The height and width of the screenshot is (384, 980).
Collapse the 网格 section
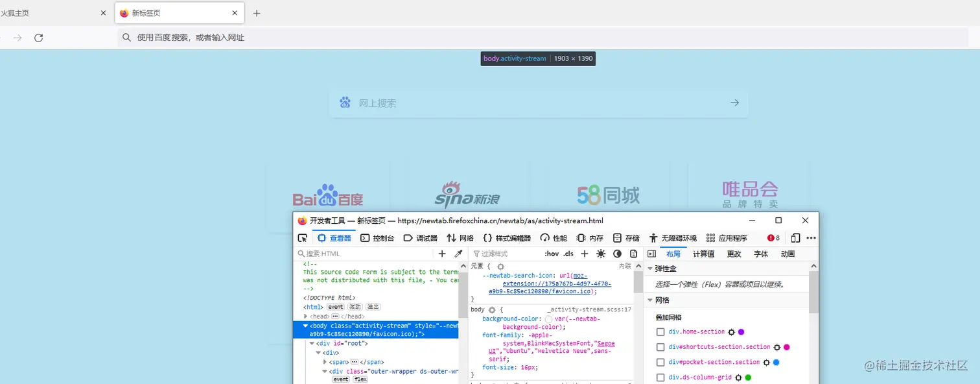649,300
